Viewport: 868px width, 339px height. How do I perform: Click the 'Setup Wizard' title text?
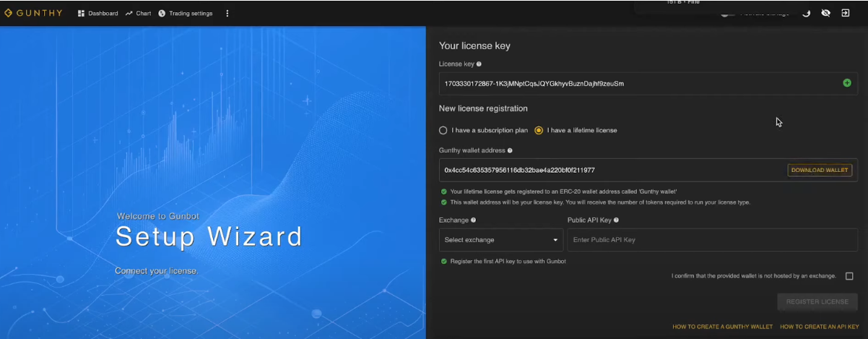tap(209, 236)
